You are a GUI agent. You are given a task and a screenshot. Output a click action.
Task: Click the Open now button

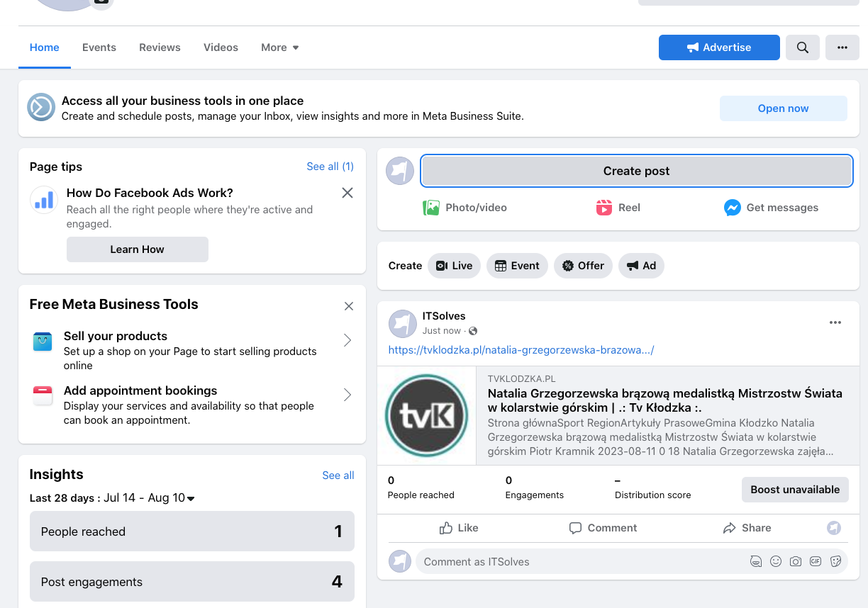(x=784, y=108)
